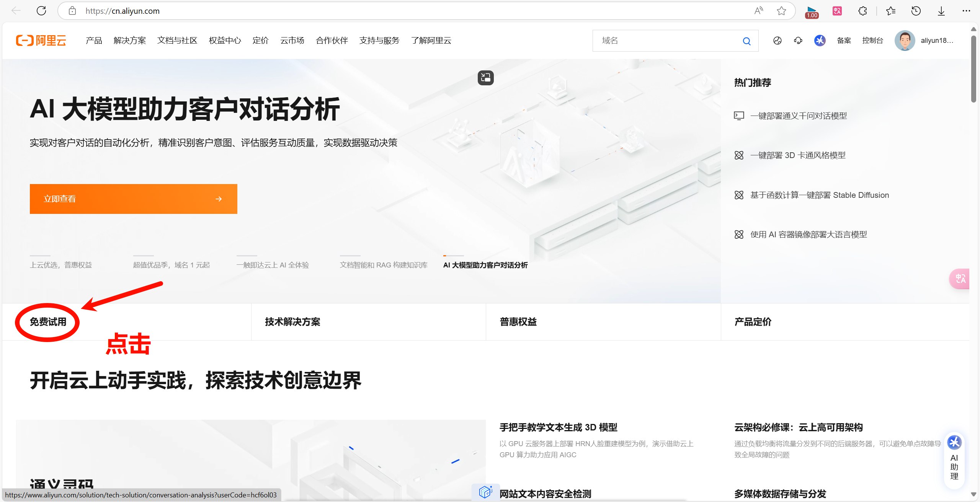This screenshot has height=502, width=980.
Task: Select the 上云优选，普惠权益 carousel indicator
Action: (x=61, y=265)
